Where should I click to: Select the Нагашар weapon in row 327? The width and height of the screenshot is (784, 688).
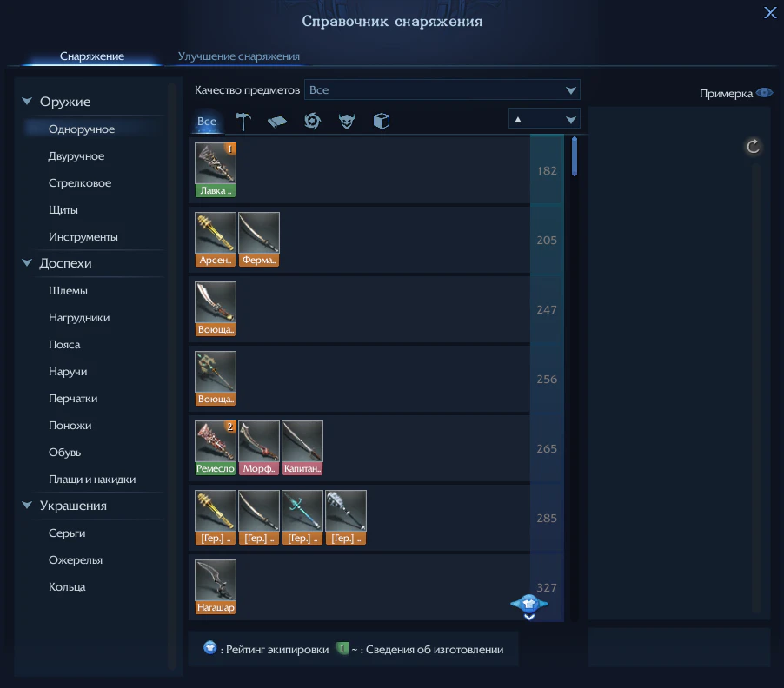coord(216,586)
